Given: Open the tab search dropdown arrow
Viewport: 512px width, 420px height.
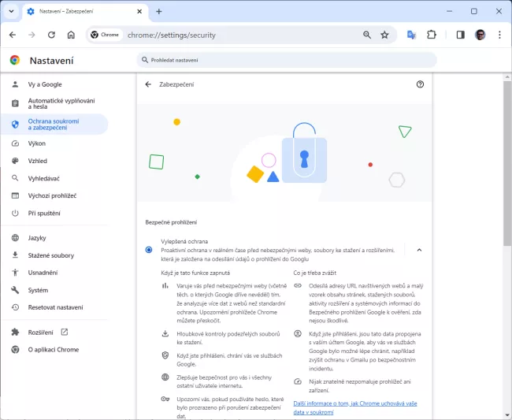Looking at the screenshot, I should coord(12,11).
